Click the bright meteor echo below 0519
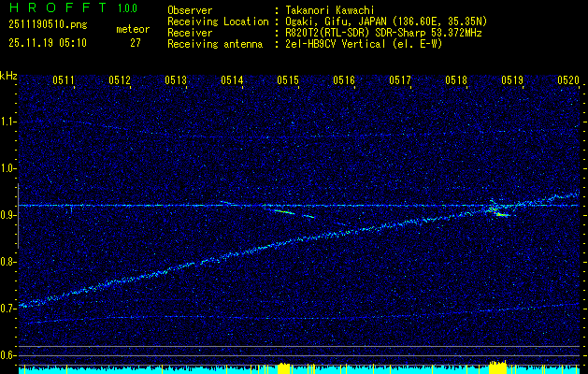 (498, 212)
